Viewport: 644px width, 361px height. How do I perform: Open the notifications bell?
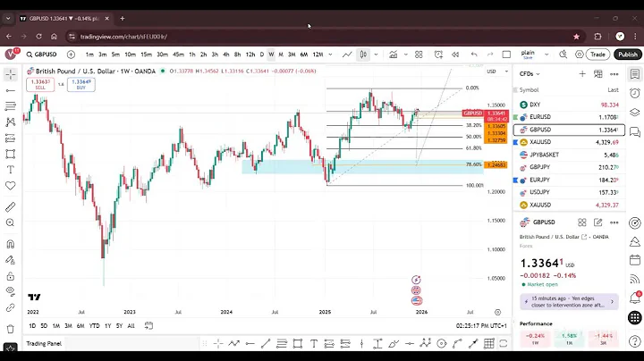tap(635, 298)
